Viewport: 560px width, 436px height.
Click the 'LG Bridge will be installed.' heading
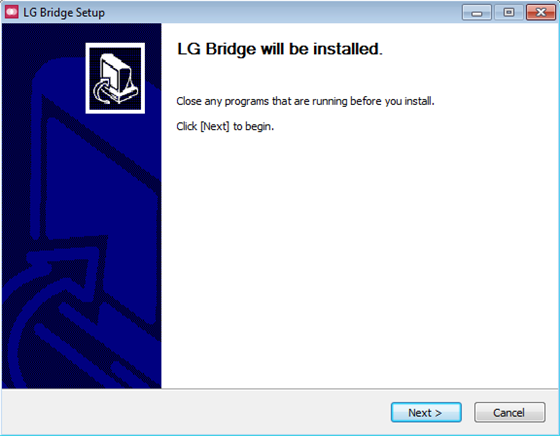tap(280, 49)
